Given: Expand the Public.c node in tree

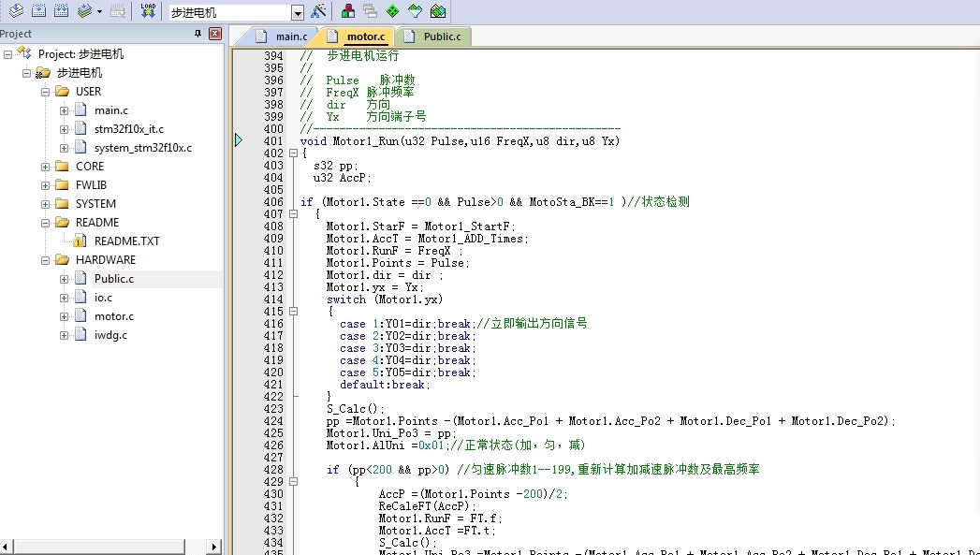Looking at the screenshot, I should pos(64,280).
